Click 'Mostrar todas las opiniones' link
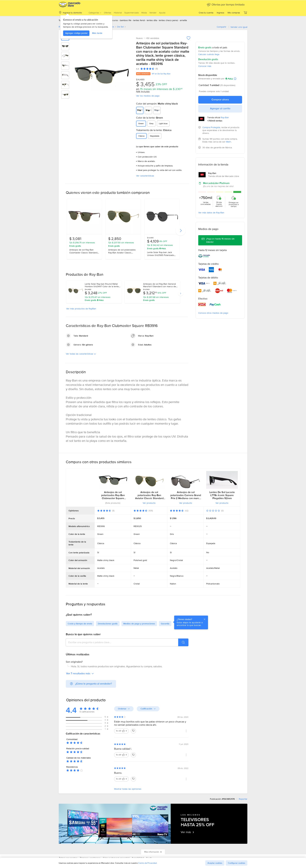 pyautogui.click(x=128, y=789)
